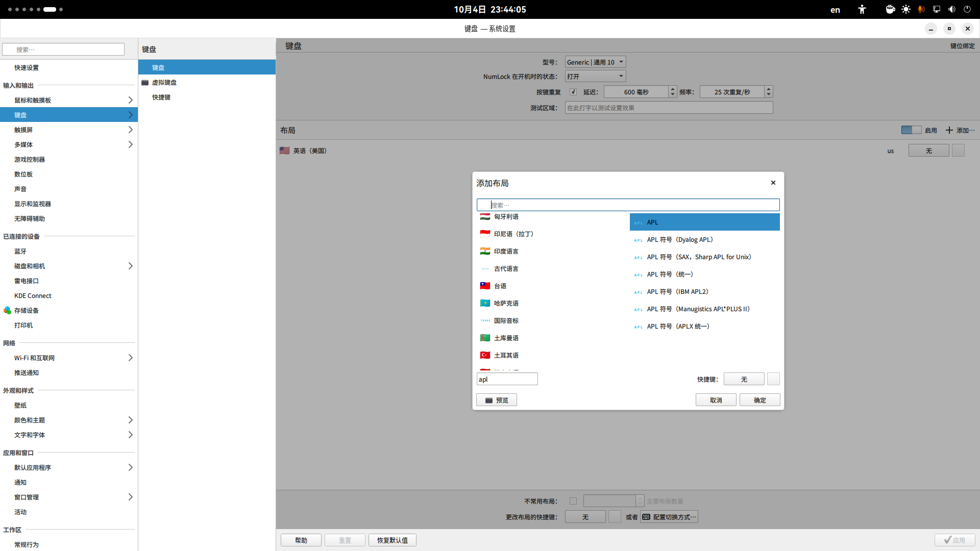This screenshot has height=551, width=980.
Task: Enable the 不常用布局 checkbox
Action: point(573,502)
